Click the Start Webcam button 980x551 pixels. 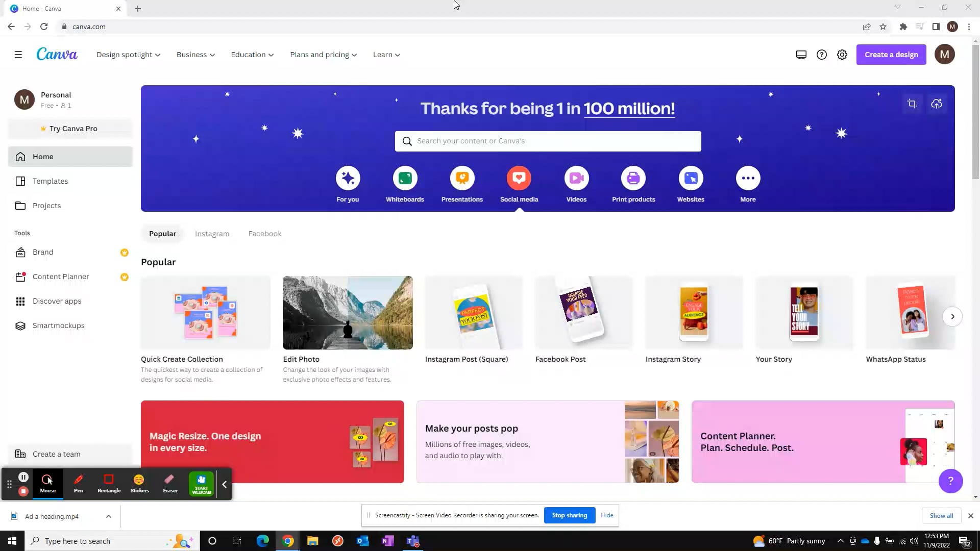tap(202, 484)
